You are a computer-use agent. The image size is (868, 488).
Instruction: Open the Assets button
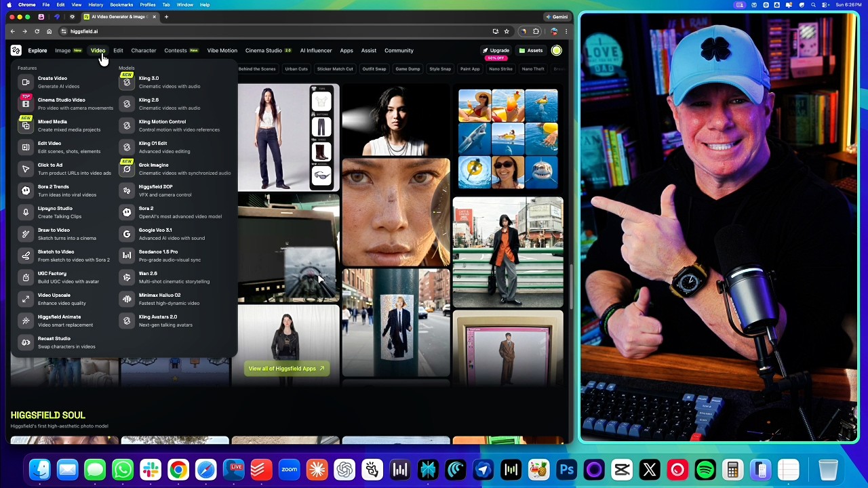pos(530,50)
